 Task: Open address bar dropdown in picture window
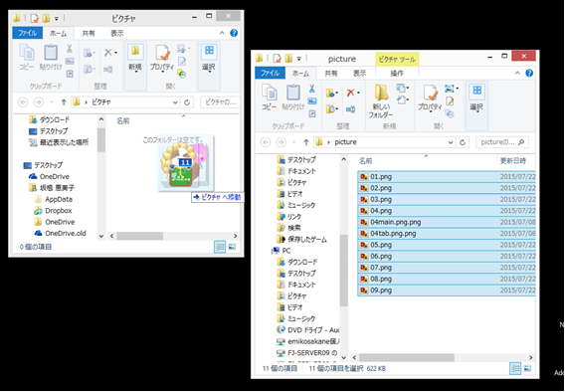point(451,142)
